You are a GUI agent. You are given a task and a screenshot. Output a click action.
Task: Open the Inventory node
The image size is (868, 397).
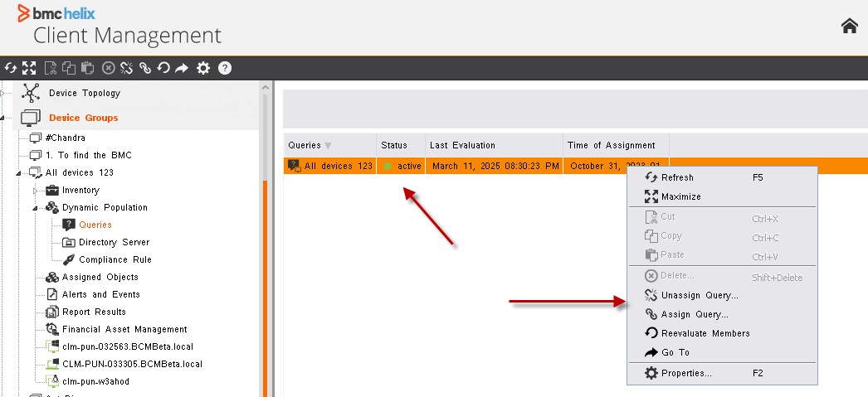80,190
